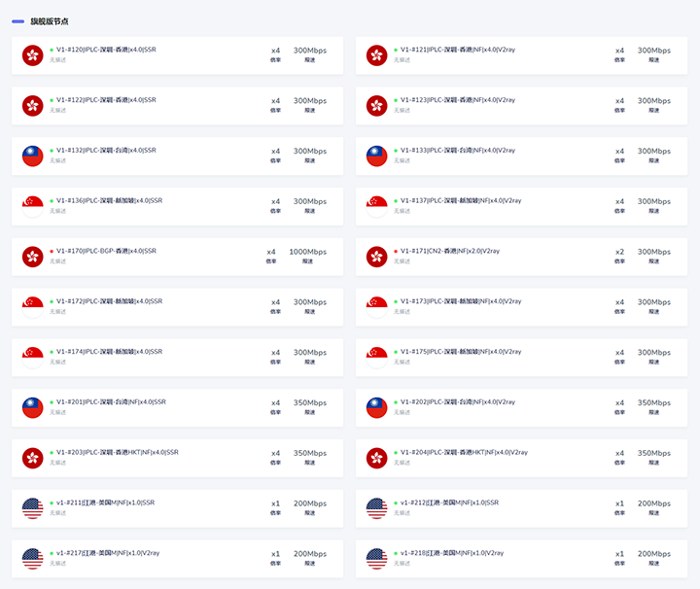Select node V1-#122 IPLC SSR title
The width and height of the screenshot is (700, 589).
tap(106, 100)
